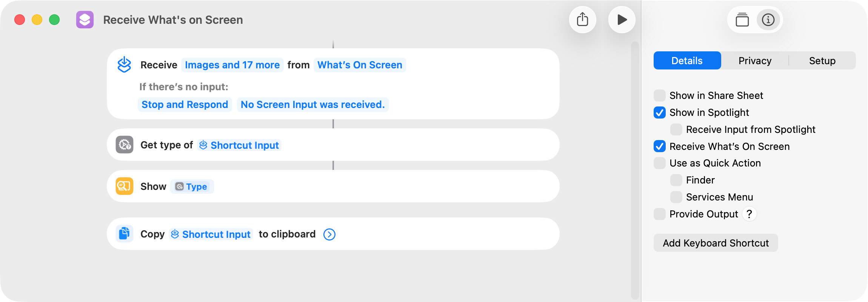Enable Show in Share Sheet checkbox

click(660, 96)
